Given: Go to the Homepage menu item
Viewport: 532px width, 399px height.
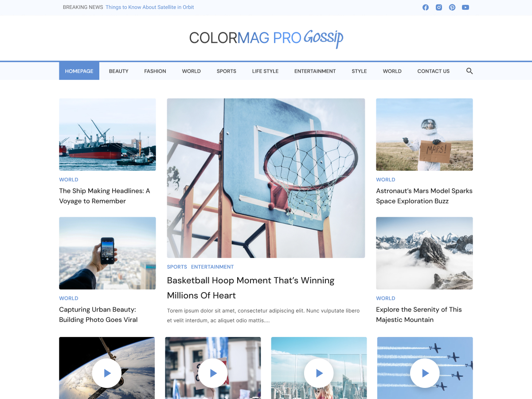Looking at the screenshot, I should 79,71.
